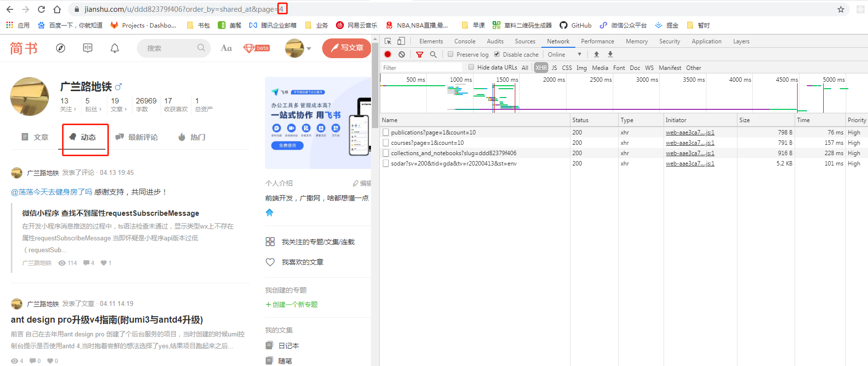
Task: Open the Elements panel tab
Action: pos(431,41)
